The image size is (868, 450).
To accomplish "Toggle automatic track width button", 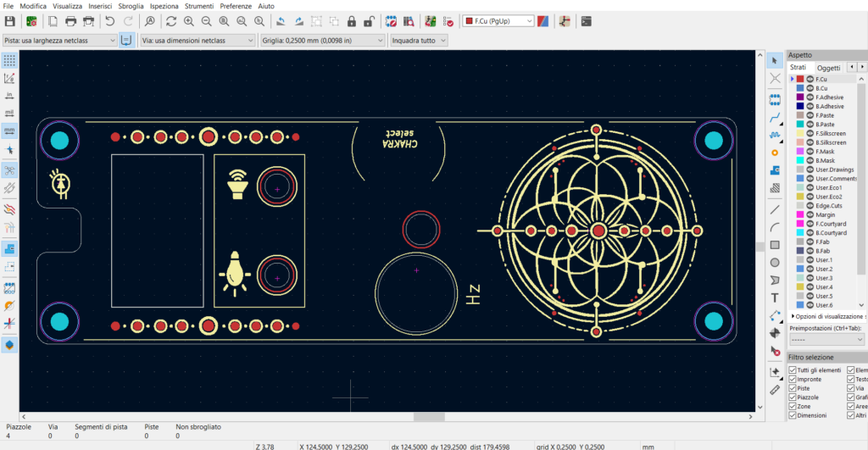I will pyautogui.click(x=126, y=41).
